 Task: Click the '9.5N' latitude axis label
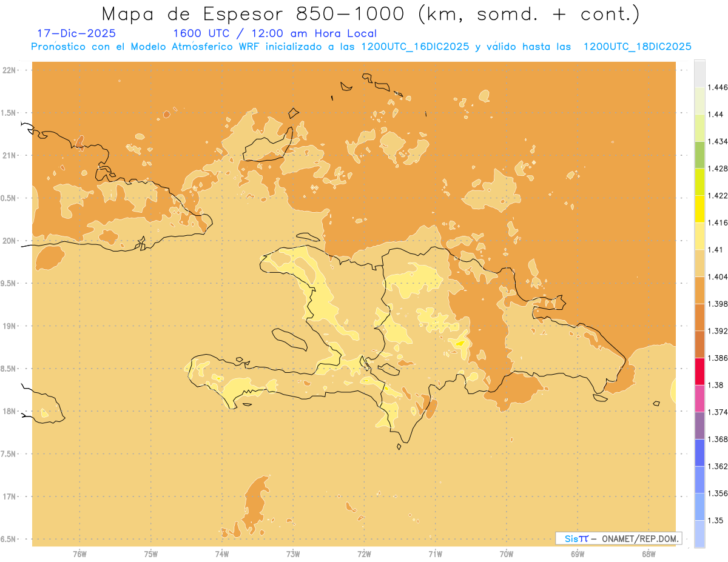click(x=8, y=283)
